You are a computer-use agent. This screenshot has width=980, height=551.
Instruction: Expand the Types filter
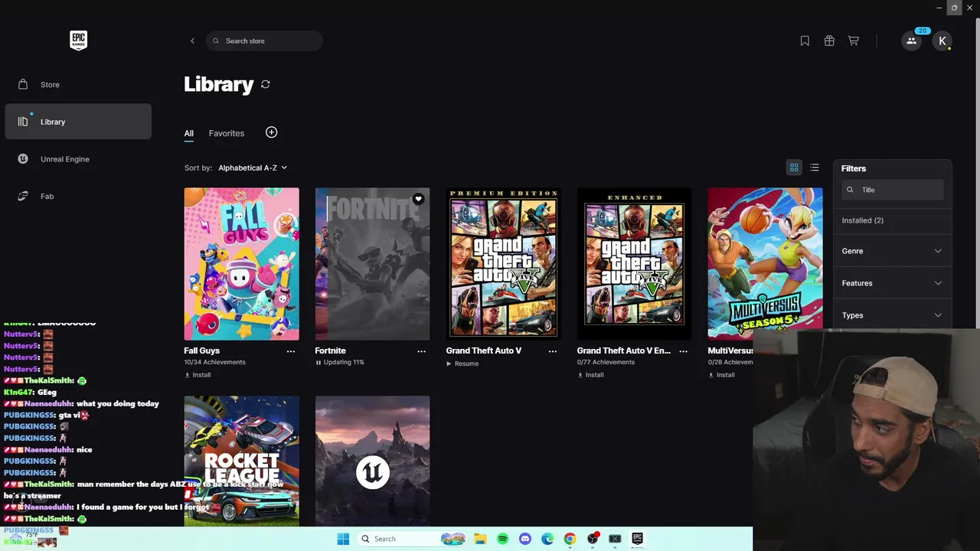tap(892, 315)
